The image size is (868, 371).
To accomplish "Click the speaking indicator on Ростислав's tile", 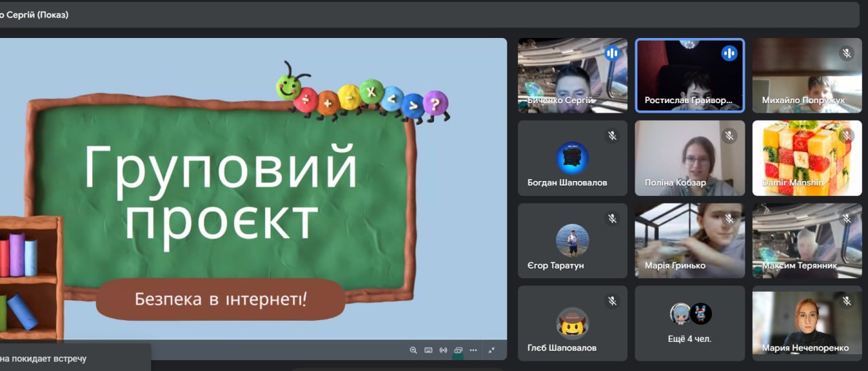I will [730, 53].
